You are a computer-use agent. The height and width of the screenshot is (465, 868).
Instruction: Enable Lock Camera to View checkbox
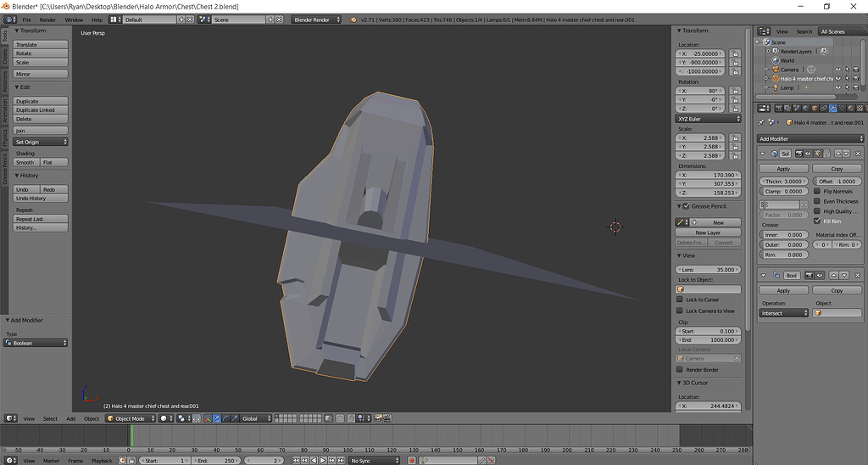(680, 311)
